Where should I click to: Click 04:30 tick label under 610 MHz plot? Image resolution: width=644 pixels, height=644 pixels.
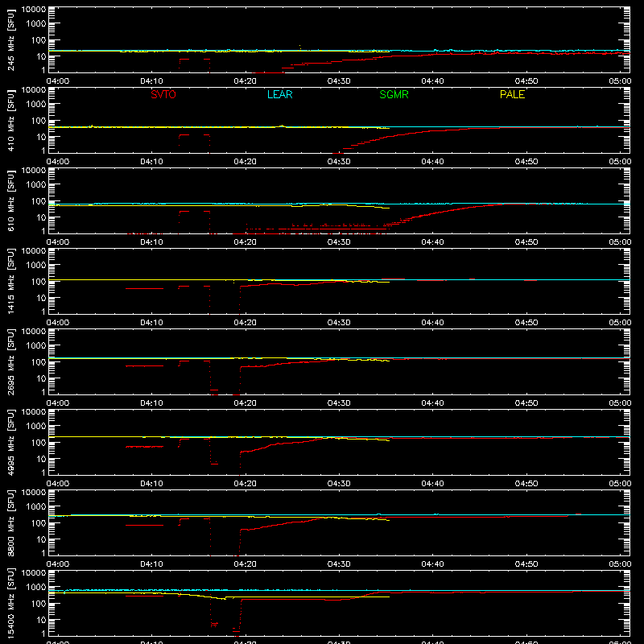coord(339,242)
